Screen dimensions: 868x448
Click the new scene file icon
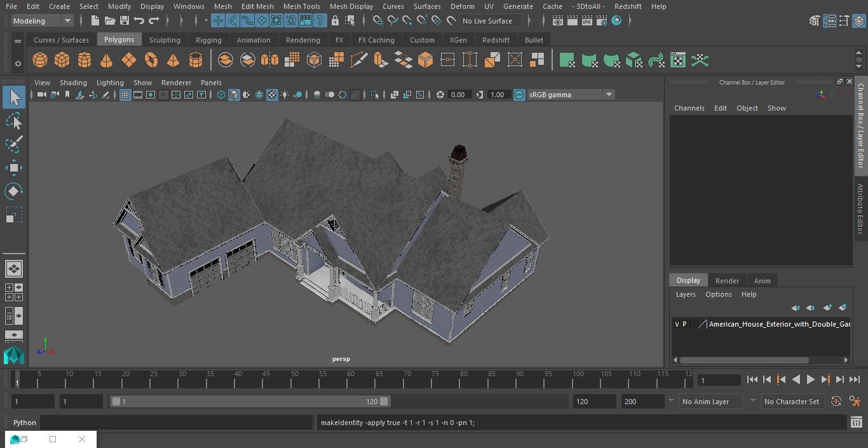pos(95,21)
